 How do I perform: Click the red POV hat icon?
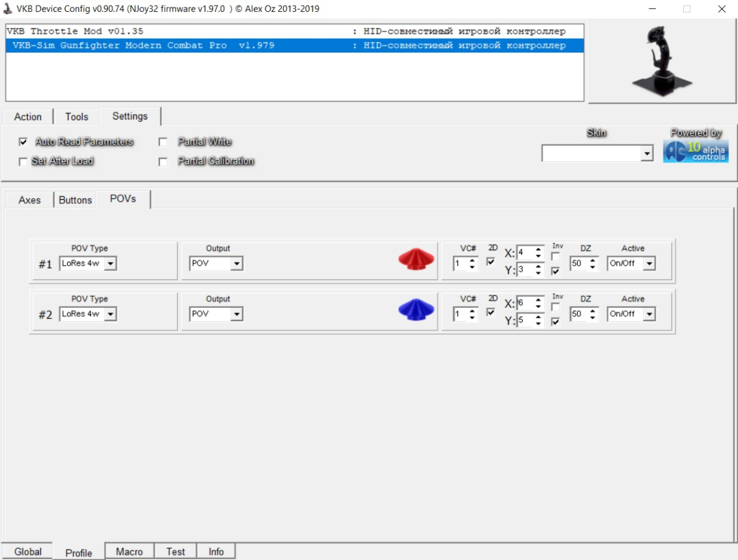pyautogui.click(x=416, y=259)
